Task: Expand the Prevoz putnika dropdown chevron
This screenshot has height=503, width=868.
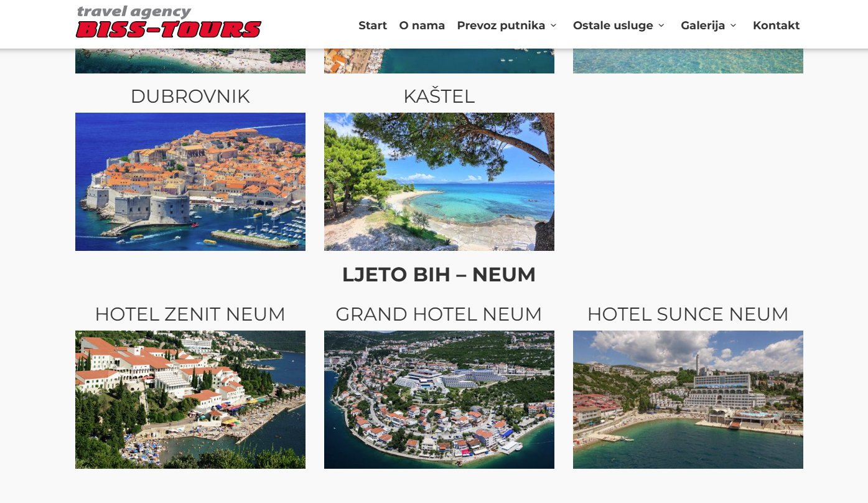Action: click(553, 26)
